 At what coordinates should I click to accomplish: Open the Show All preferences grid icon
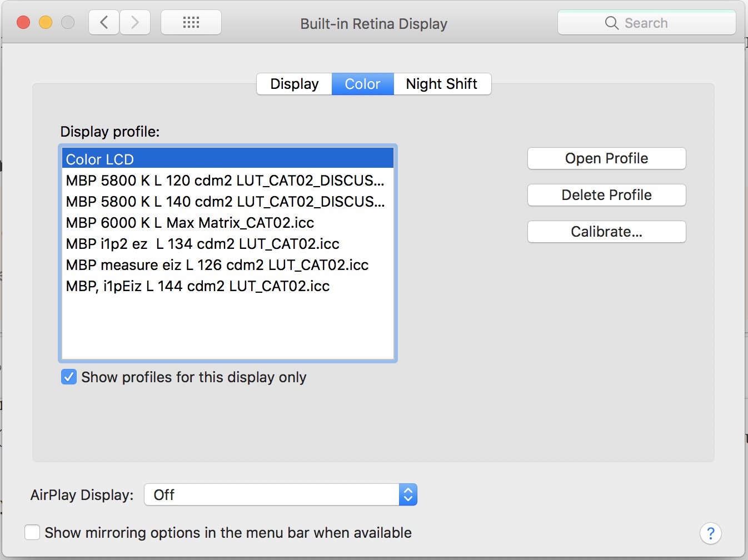click(191, 22)
